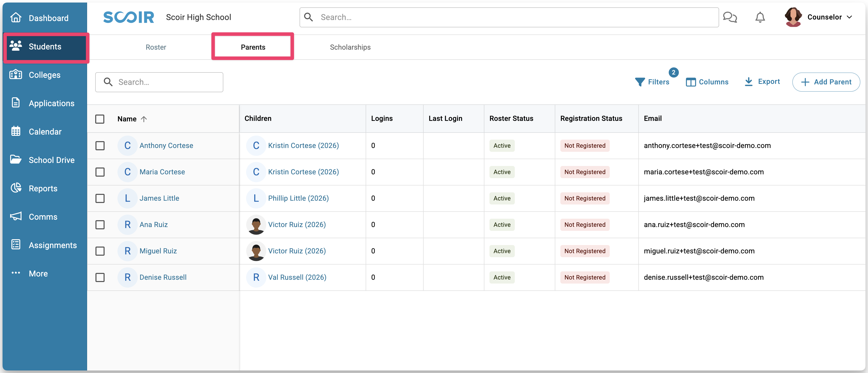Click the notifications bell icon
The width and height of the screenshot is (868, 373).
coord(760,17)
